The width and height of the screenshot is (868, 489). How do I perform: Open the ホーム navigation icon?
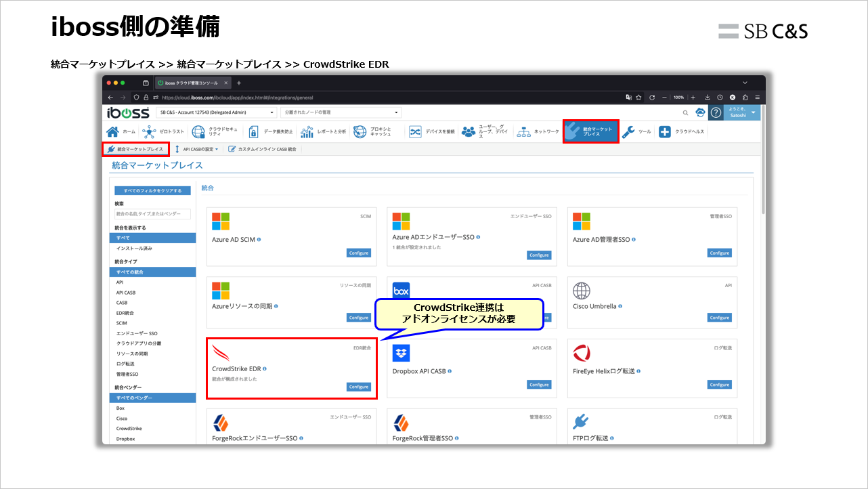(112, 131)
